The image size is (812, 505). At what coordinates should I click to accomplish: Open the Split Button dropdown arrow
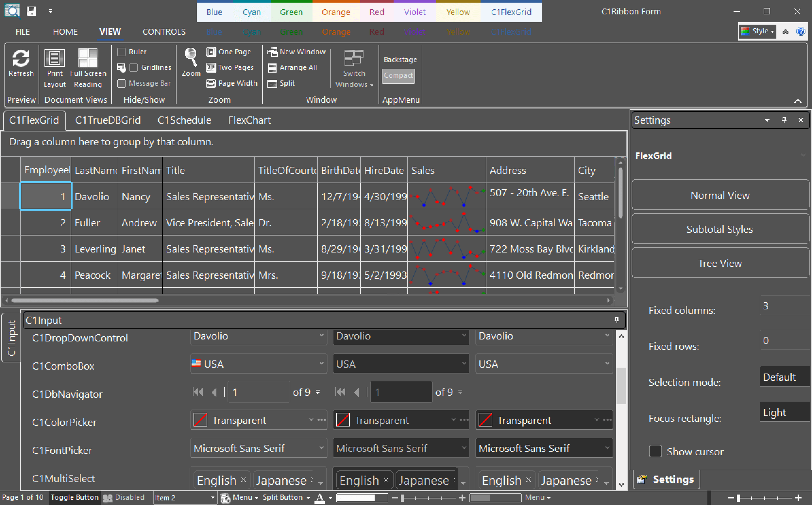point(308,498)
